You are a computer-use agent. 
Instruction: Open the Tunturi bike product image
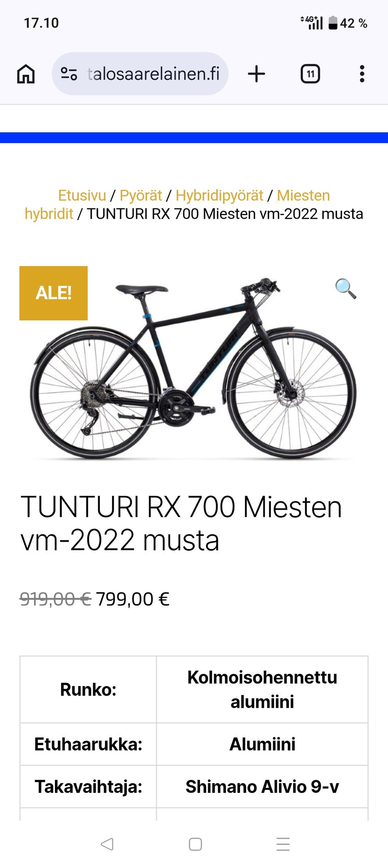pyautogui.click(x=194, y=366)
